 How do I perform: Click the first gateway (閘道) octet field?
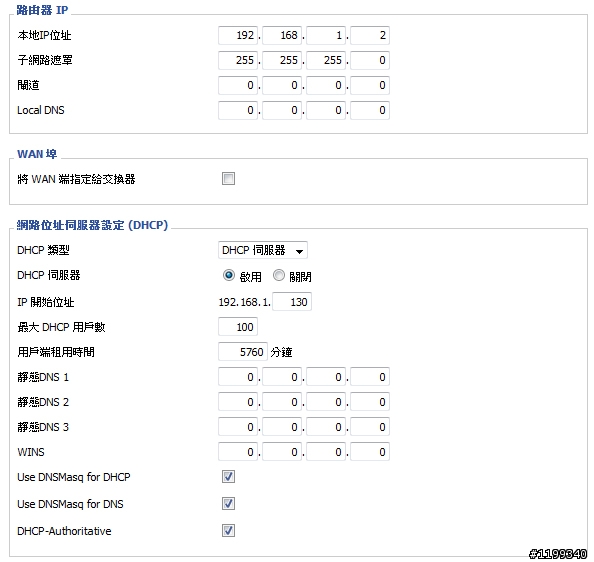pyautogui.click(x=238, y=85)
